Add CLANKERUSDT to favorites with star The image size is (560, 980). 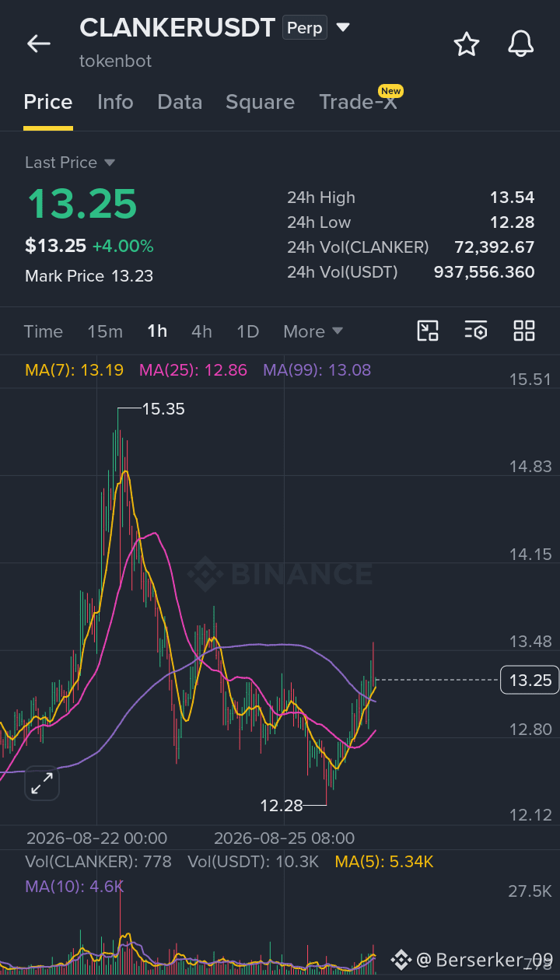(x=467, y=44)
